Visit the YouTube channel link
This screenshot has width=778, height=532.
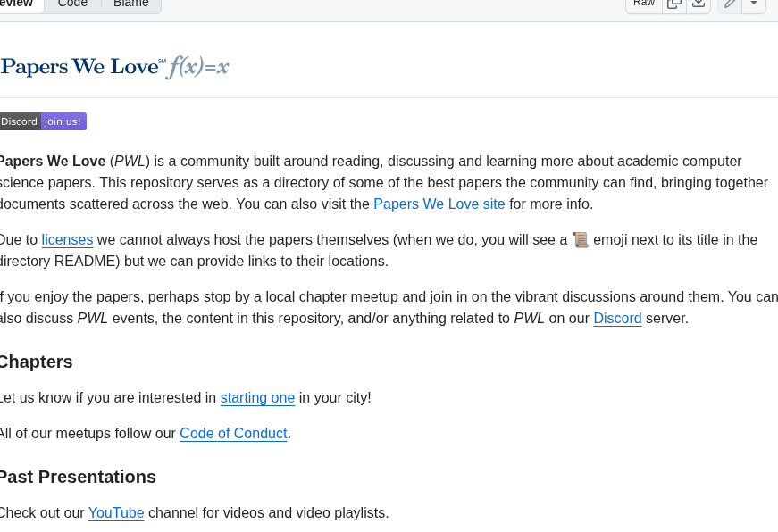coord(116,513)
